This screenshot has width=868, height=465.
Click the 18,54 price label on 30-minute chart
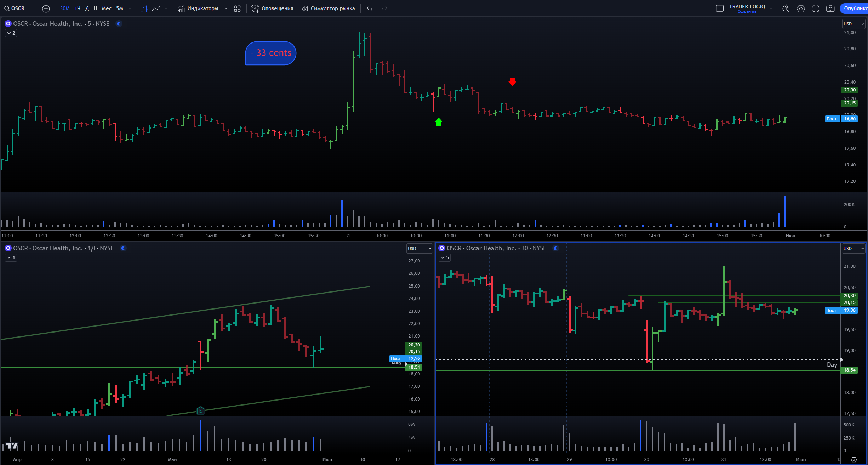850,370
